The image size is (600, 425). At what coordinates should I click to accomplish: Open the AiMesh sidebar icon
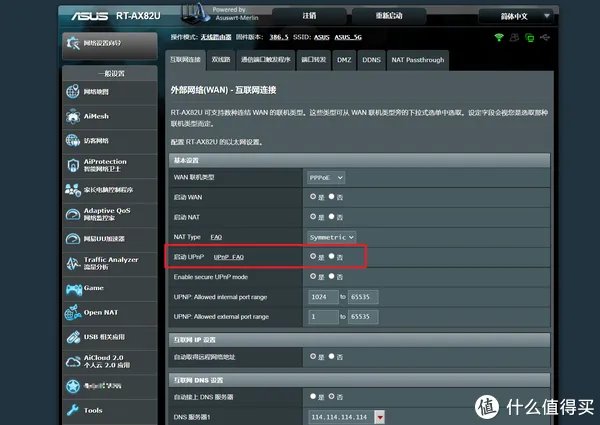[x=73, y=116]
